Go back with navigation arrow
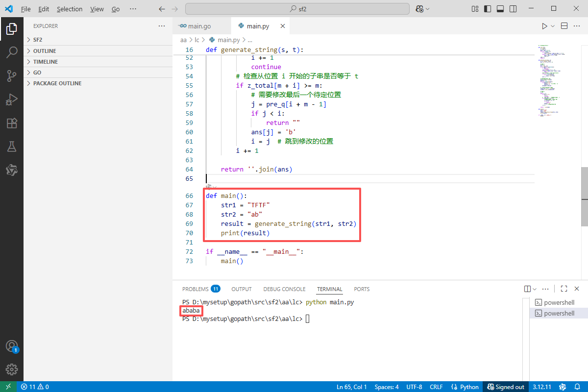 click(162, 9)
